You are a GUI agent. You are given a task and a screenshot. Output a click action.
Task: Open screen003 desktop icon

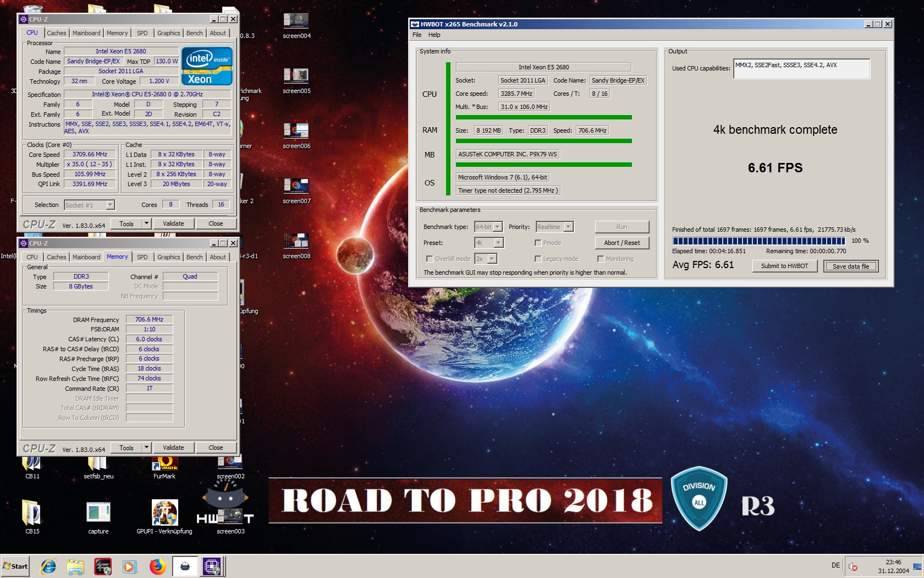(230, 520)
